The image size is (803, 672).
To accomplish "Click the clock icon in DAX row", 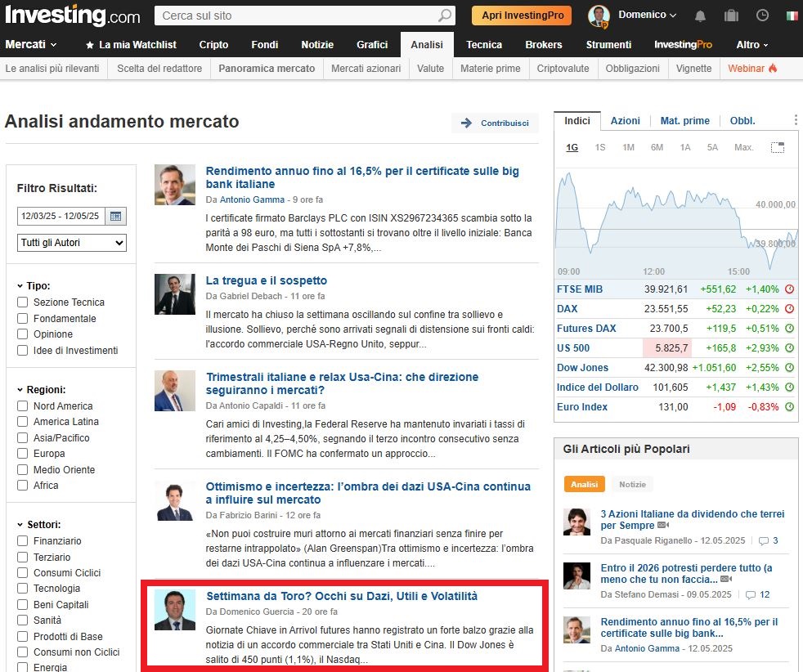I will point(790,309).
